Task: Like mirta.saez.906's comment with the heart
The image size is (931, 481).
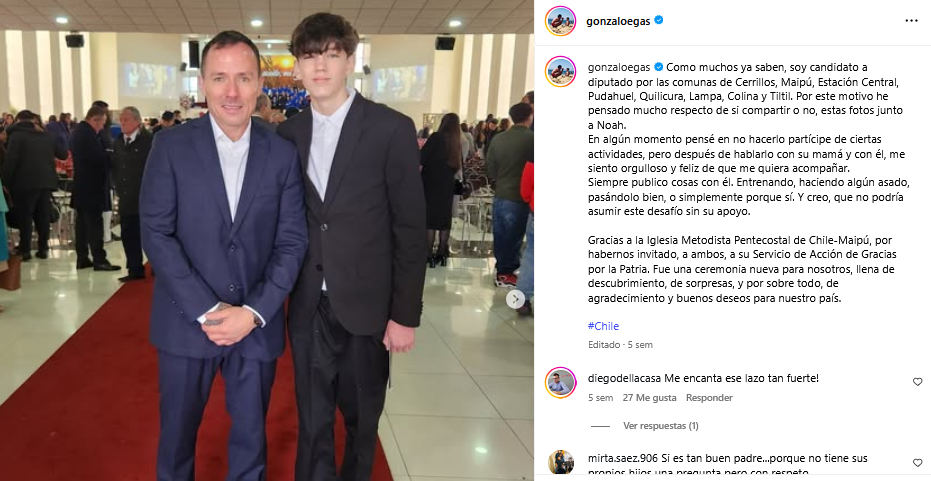Action: [x=917, y=463]
